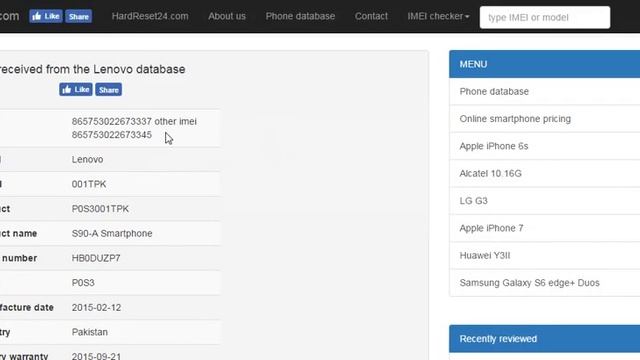Click the Recently reviewed panel header
The image size is (640, 360).
tap(544, 339)
